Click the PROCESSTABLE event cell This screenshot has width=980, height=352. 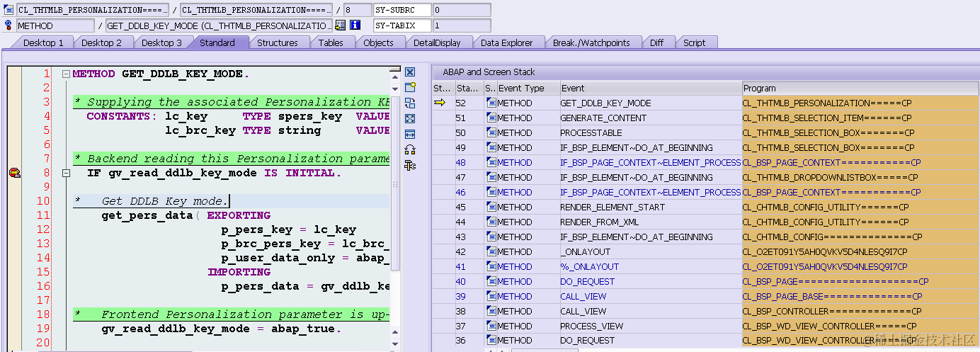(x=650, y=132)
